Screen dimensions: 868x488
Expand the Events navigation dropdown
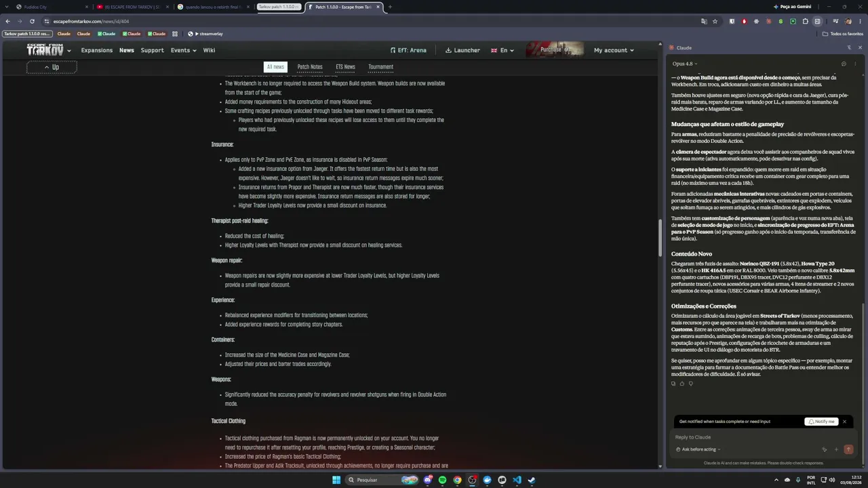(183, 50)
